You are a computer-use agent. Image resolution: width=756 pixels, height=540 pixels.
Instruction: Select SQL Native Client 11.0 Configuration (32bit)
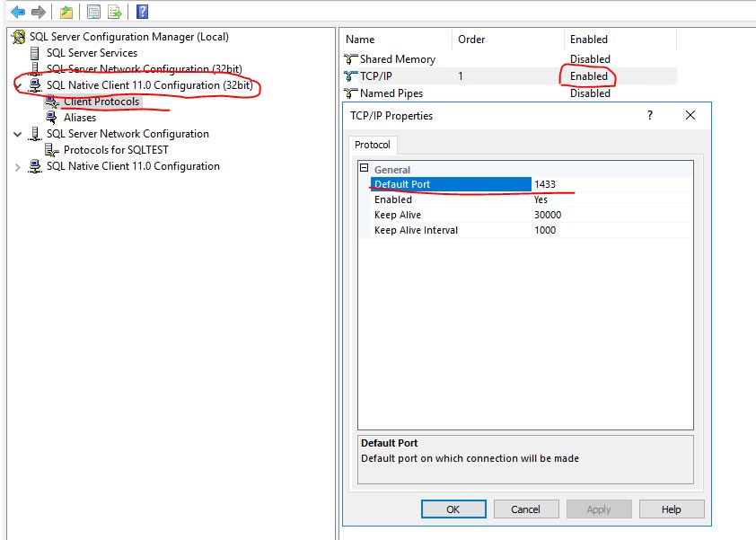pyautogui.click(x=149, y=85)
